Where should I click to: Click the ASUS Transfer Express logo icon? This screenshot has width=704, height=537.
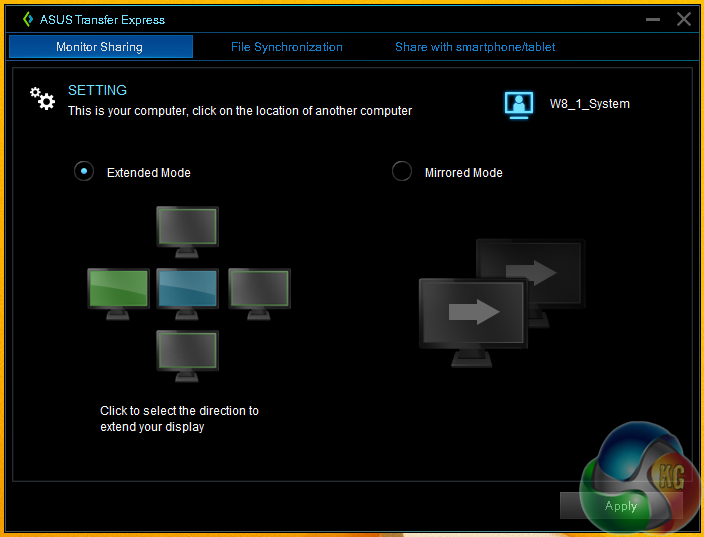[28, 19]
